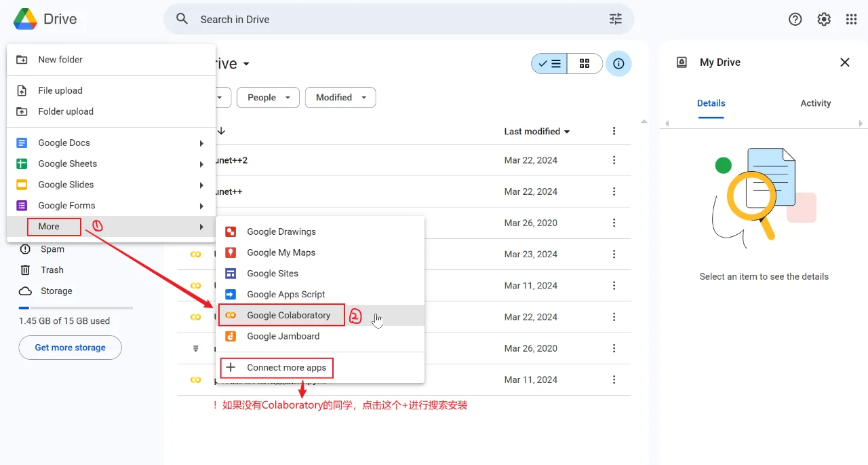Viewport: 868px width, 465px height.
Task: Click the Google Colaboratory icon in submenu
Action: tap(231, 315)
